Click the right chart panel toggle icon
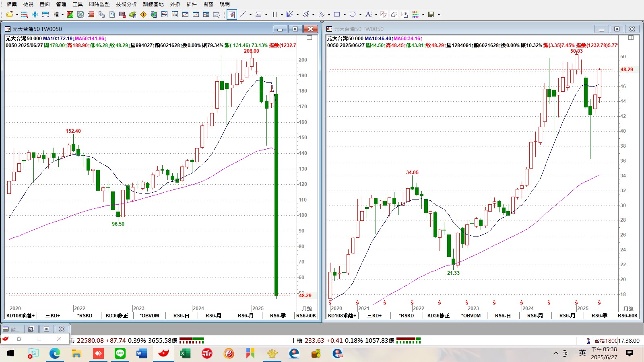The height and width of the screenshot is (362, 644). (631, 38)
